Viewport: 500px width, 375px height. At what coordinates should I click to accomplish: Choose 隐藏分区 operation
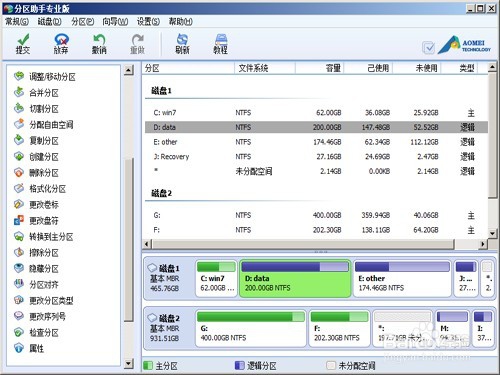click(36, 269)
